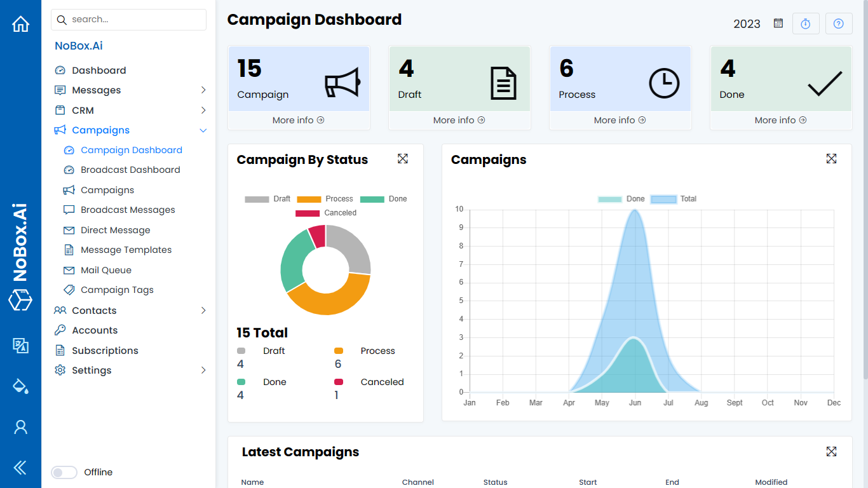
Task: Toggle Draft series in donut legend
Action: tap(268, 199)
